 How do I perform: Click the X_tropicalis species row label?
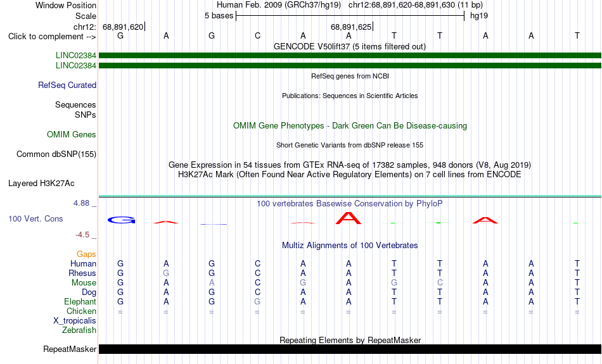75,321
